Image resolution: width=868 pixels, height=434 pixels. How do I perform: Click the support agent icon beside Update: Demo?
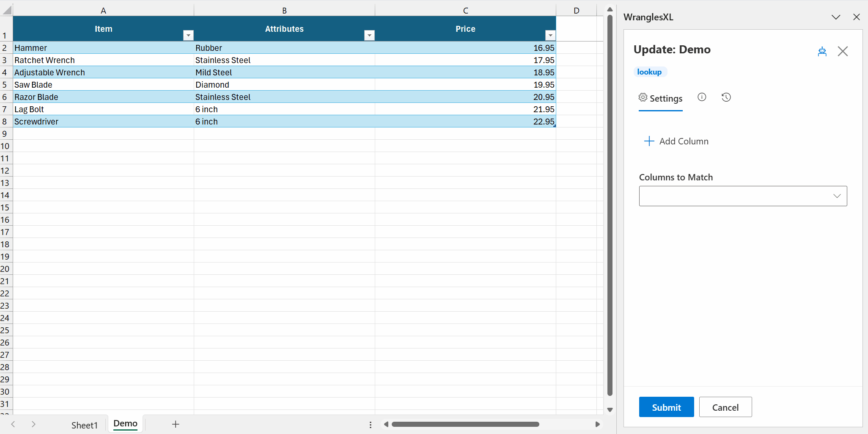pyautogui.click(x=822, y=52)
